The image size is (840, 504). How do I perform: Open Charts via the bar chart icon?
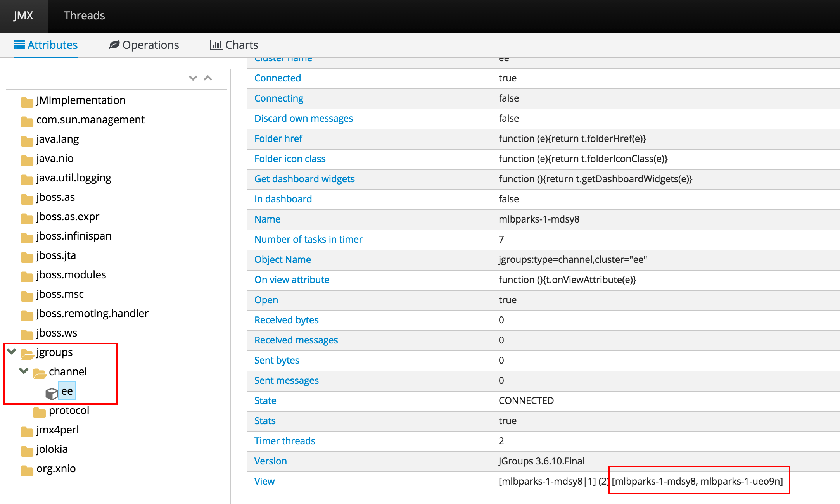pos(216,45)
